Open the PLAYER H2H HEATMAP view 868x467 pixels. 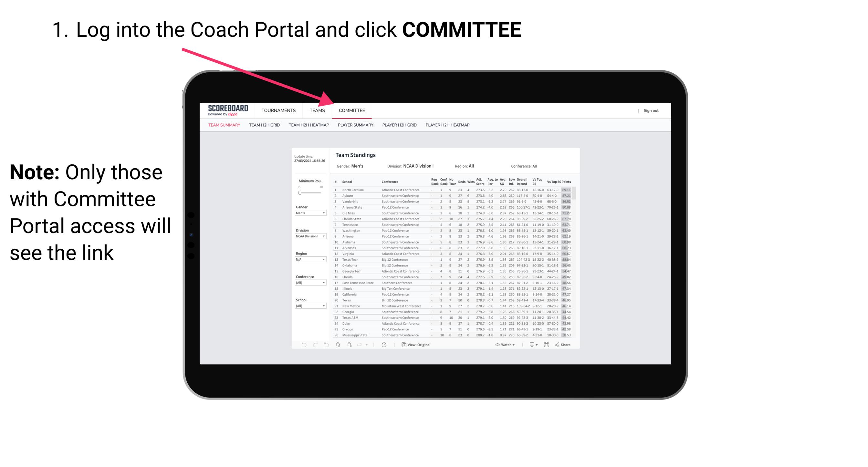pyautogui.click(x=449, y=125)
